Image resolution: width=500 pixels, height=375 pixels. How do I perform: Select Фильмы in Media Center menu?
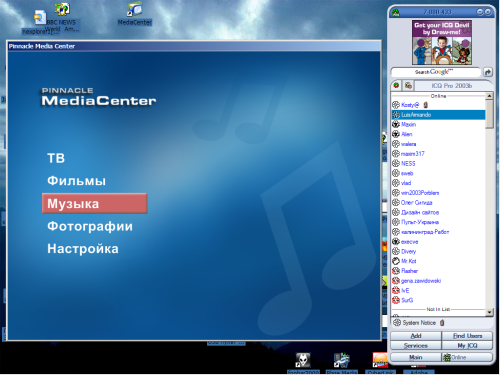76,181
